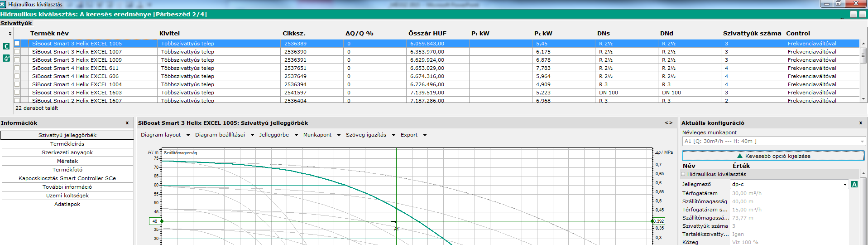Select row SiBoost Smart 3 Helix EXCEL 1603
868x245 pixels.
pyautogui.click(x=436, y=93)
